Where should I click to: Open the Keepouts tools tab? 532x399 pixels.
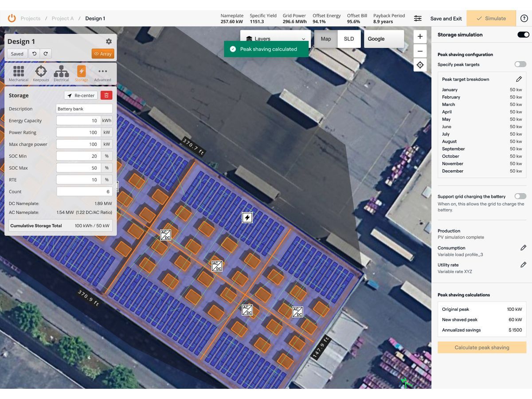click(x=41, y=74)
